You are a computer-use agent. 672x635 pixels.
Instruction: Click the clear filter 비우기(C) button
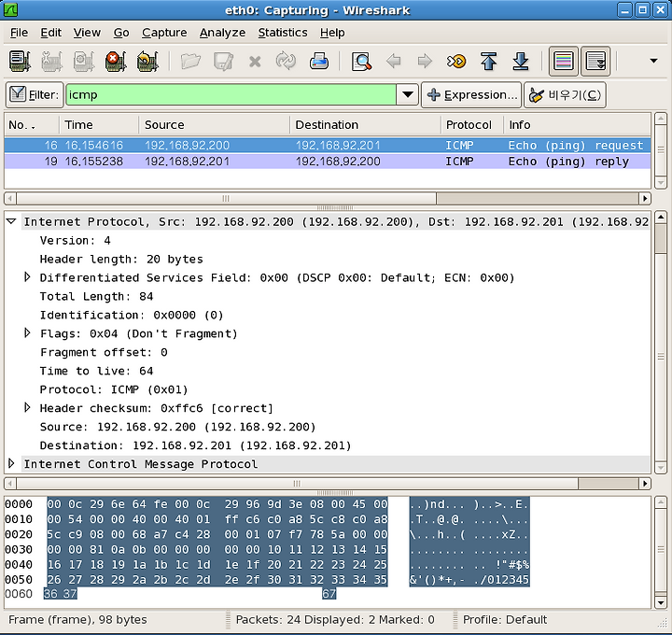tap(565, 94)
